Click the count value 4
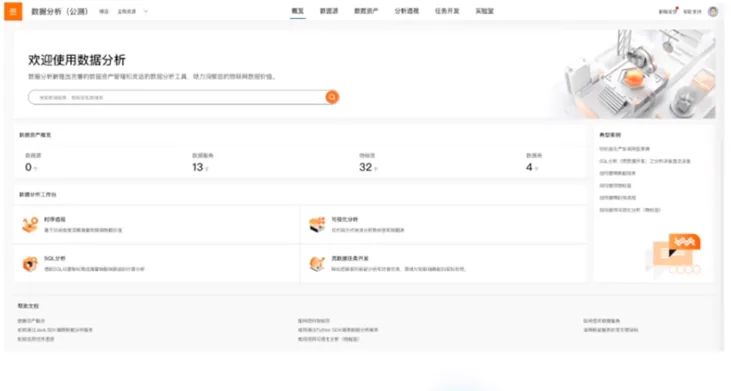The width and height of the screenshot is (731, 391). coord(529,167)
